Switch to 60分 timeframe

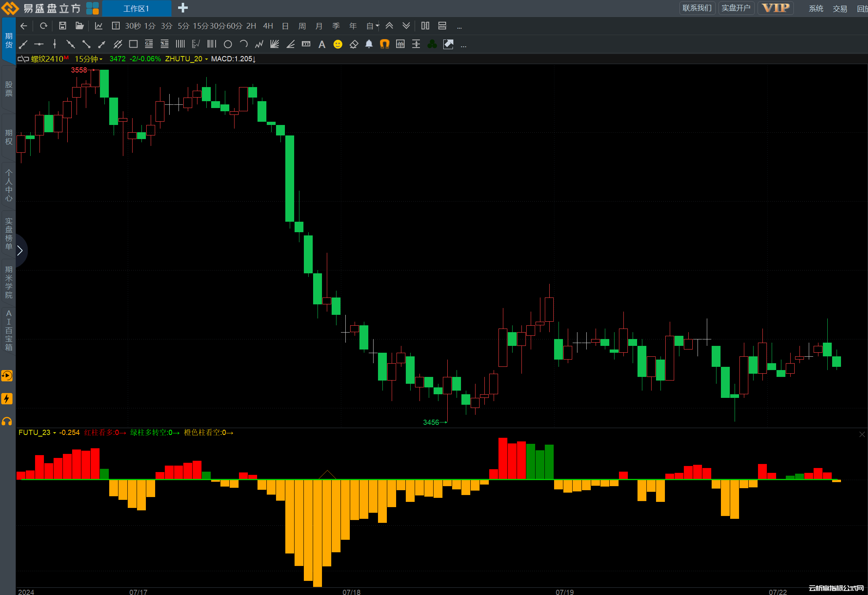point(235,26)
